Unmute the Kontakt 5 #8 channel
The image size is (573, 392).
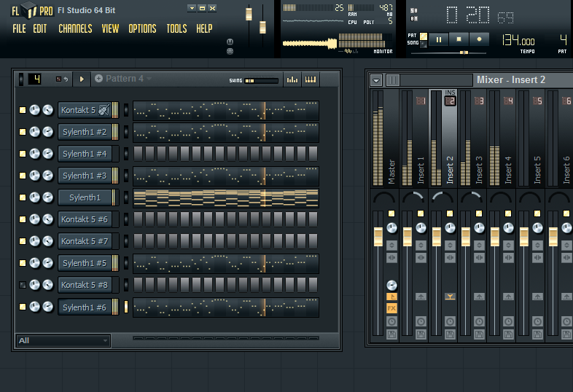coord(23,285)
